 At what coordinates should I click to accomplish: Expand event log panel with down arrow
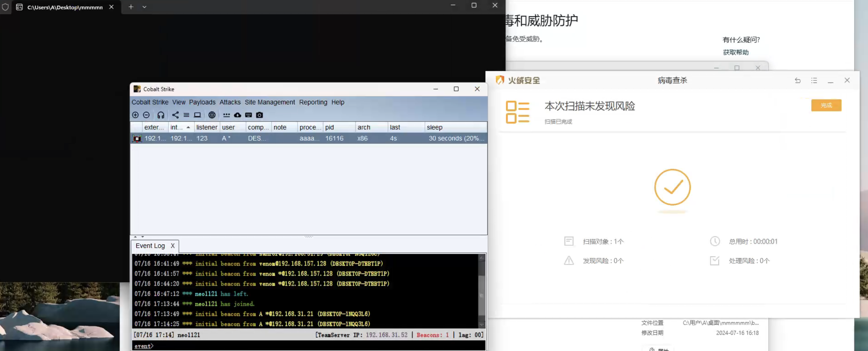[x=143, y=237]
